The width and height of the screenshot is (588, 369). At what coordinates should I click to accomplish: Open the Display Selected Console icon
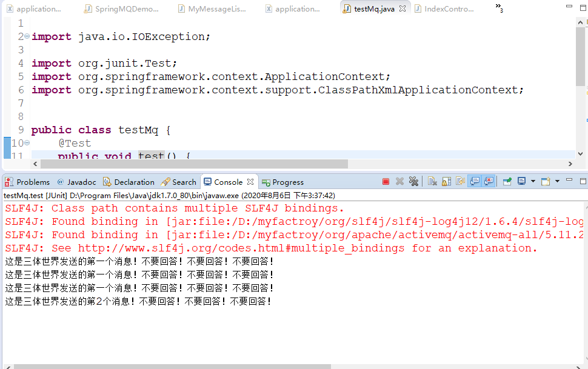520,181
